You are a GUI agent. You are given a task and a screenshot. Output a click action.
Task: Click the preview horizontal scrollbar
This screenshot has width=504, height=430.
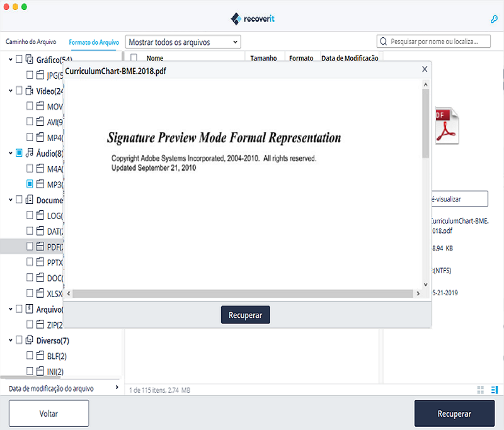pos(243,293)
